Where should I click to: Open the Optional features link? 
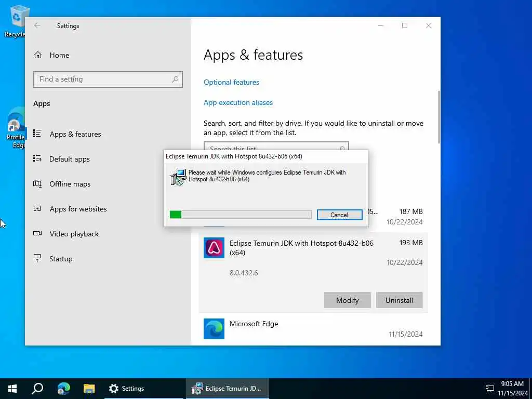coord(231,82)
